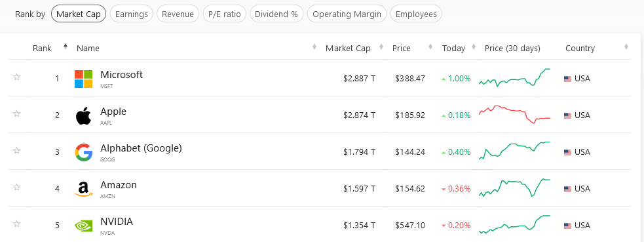
Task: Sort by the Rank column arrows
Action: tap(66, 47)
